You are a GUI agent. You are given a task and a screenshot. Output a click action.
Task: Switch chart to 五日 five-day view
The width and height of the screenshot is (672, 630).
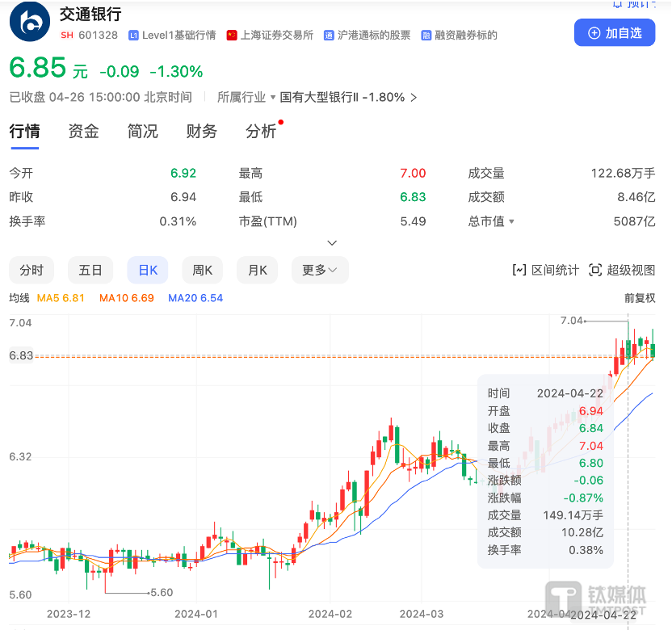(x=90, y=270)
